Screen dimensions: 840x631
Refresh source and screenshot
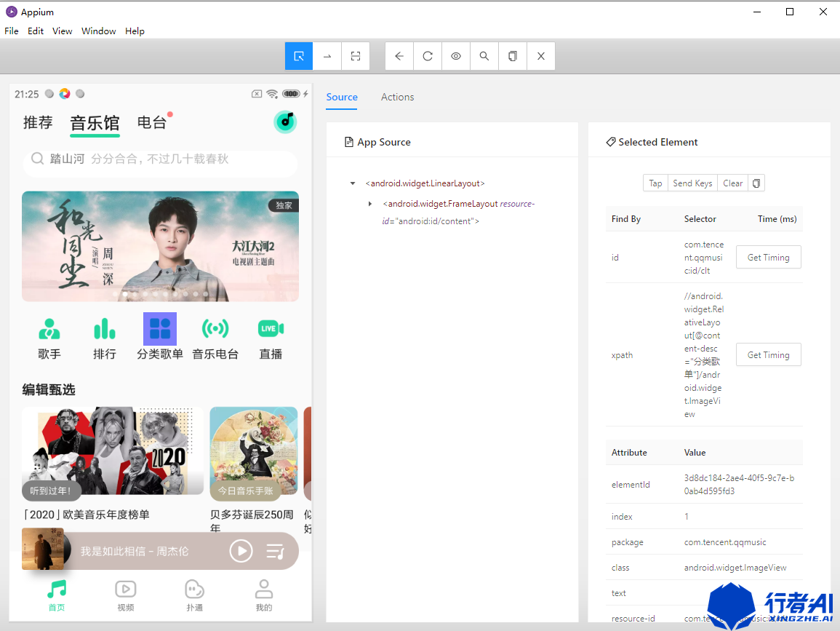coord(428,56)
